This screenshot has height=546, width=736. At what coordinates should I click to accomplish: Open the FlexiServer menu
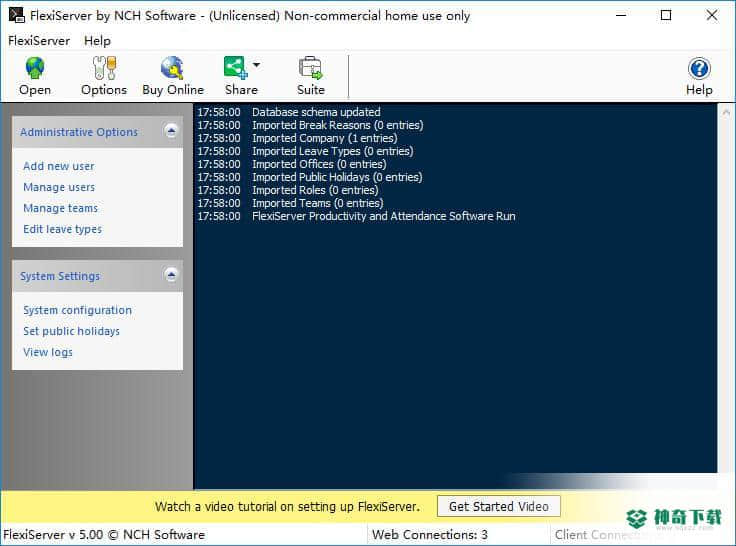[39, 41]
